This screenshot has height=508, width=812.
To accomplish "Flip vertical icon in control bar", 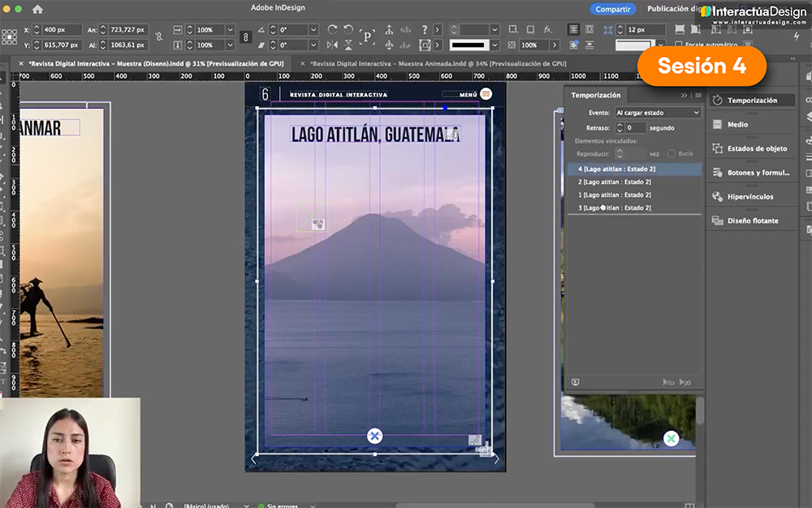I will [x=348, y=45].
